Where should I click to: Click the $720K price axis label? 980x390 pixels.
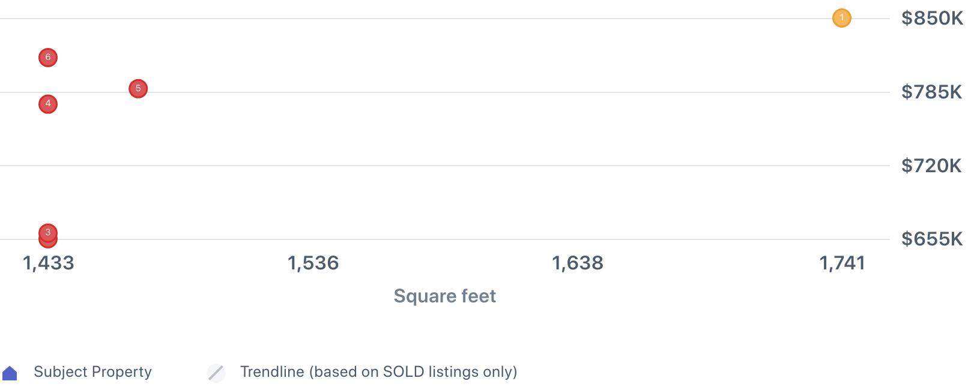(931, 166)
